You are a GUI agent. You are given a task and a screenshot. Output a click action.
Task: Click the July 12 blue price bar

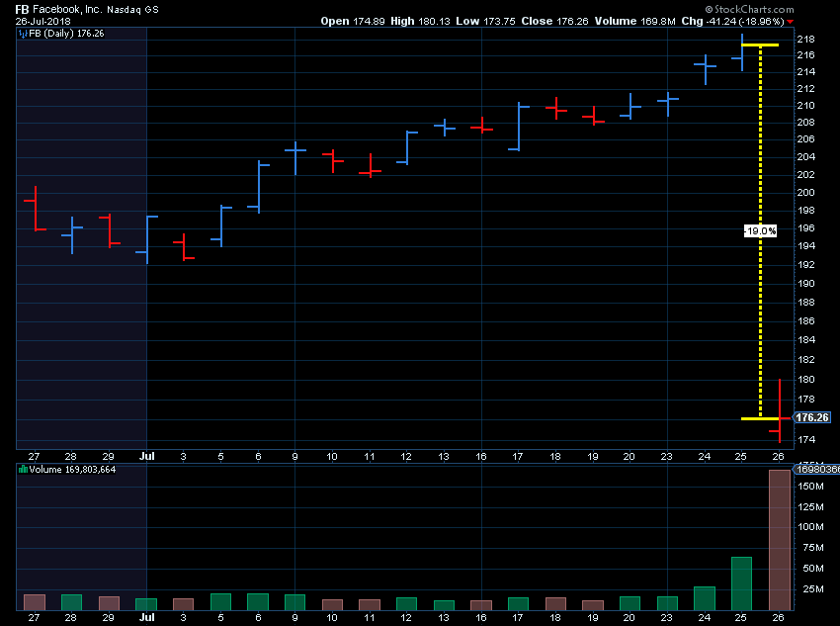pos(407,147)
